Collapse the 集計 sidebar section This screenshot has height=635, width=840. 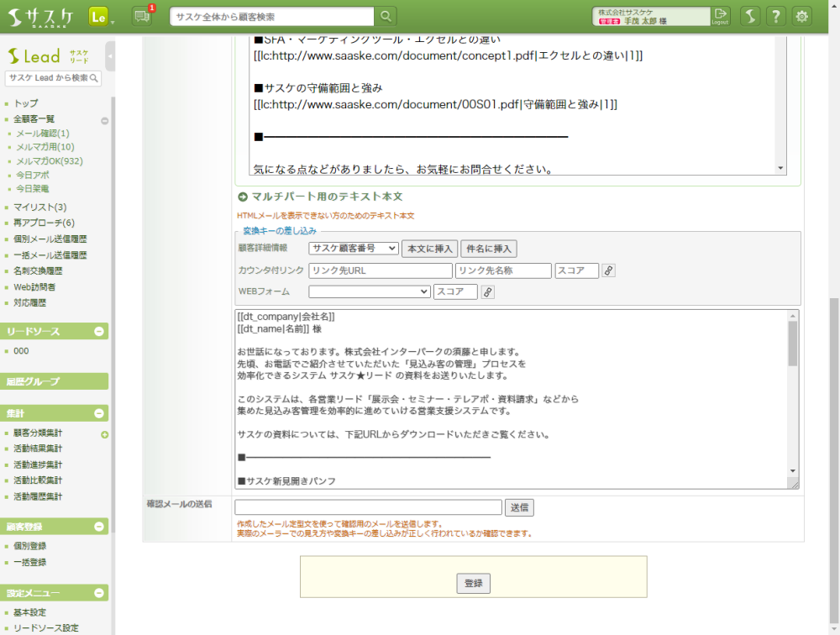pyautogui.click(x=99, y=413)
